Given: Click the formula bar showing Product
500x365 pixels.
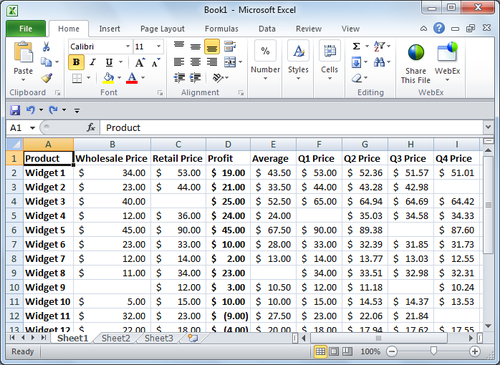Looking at the screenshot, I should tap(292, 128).
